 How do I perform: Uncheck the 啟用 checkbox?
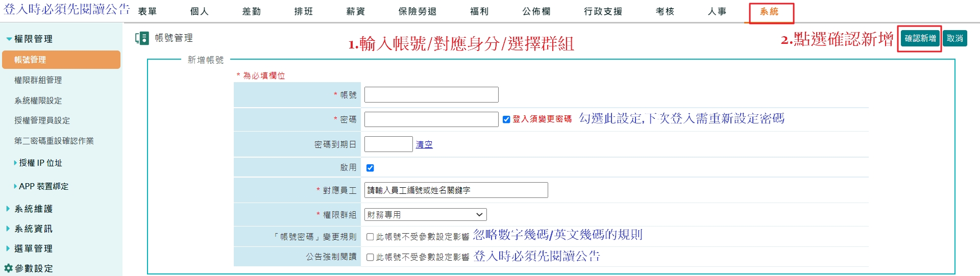(x=370, y=168)
